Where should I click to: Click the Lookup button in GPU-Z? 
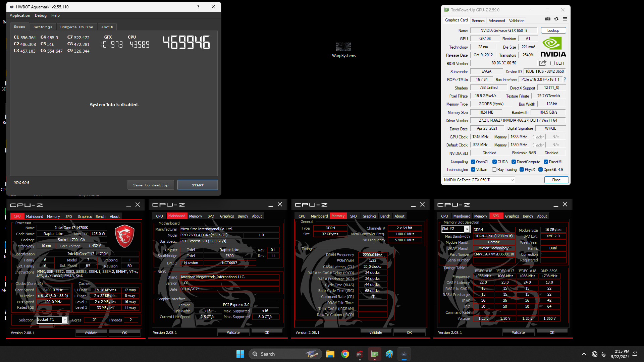pyautogui.click(x=553, y=31)
